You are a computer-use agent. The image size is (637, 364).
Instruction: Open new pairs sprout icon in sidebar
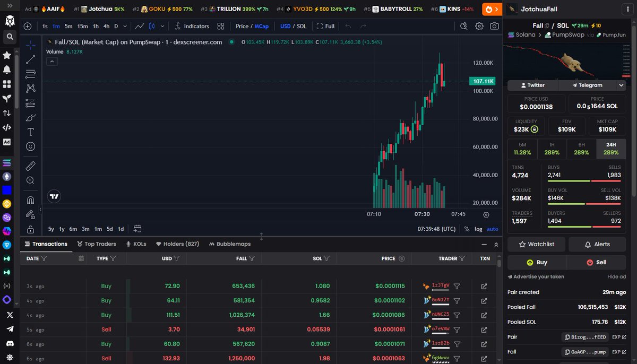[x=7, y=98]
